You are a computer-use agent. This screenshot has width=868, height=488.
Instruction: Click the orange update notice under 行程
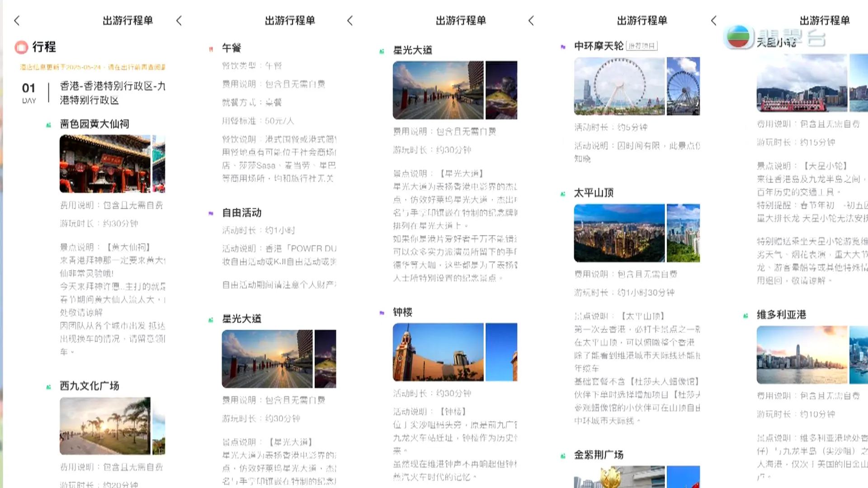92,67
